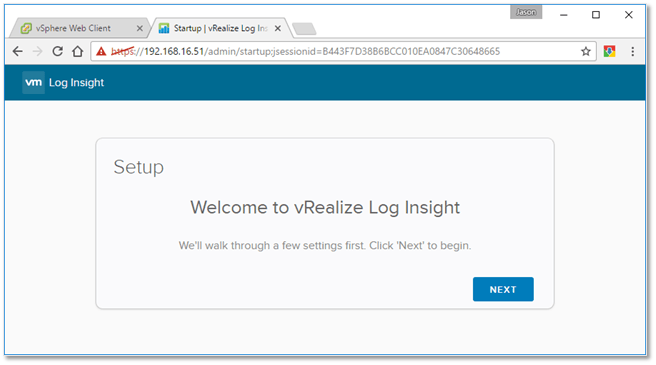This screenshot has width=656, height=365.
Task: Click the red security warning triangle
Action: point(101,51)
